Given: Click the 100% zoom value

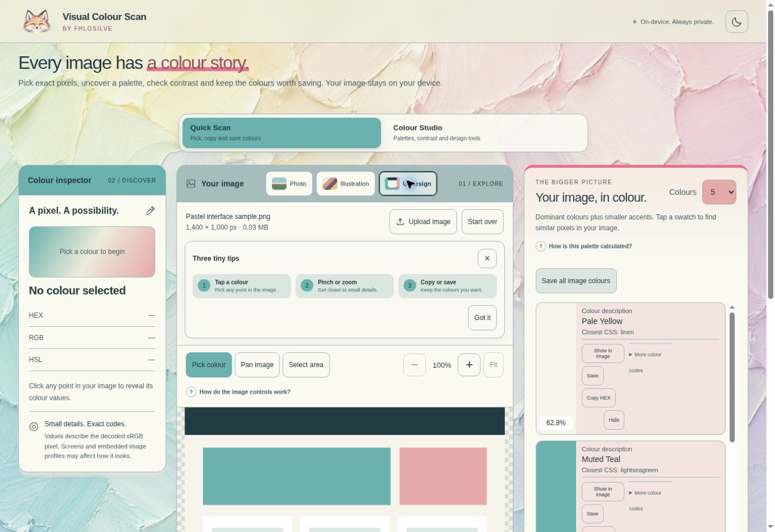Looking at the screenshot, I should click(x=442, y=365).
